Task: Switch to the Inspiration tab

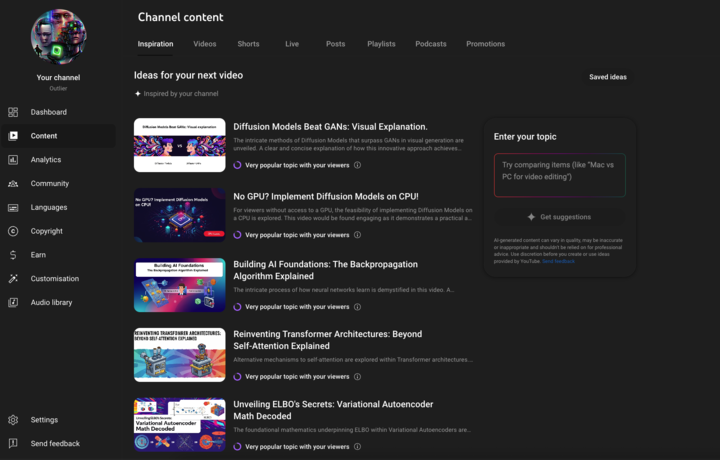Action: [155, 44]
